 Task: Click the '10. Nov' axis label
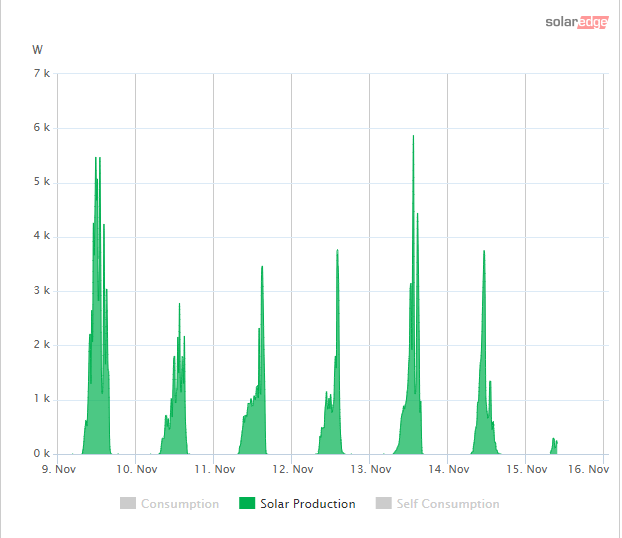tap(136, 469)
